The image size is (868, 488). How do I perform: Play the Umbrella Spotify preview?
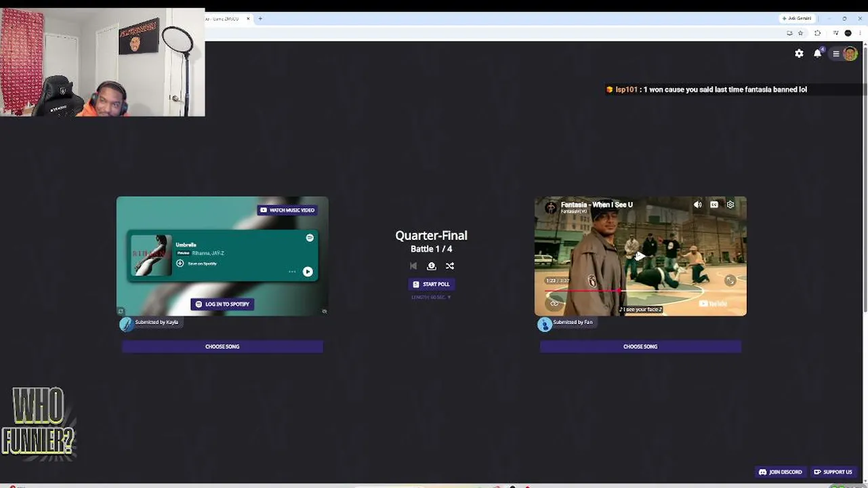coord(308,272)
